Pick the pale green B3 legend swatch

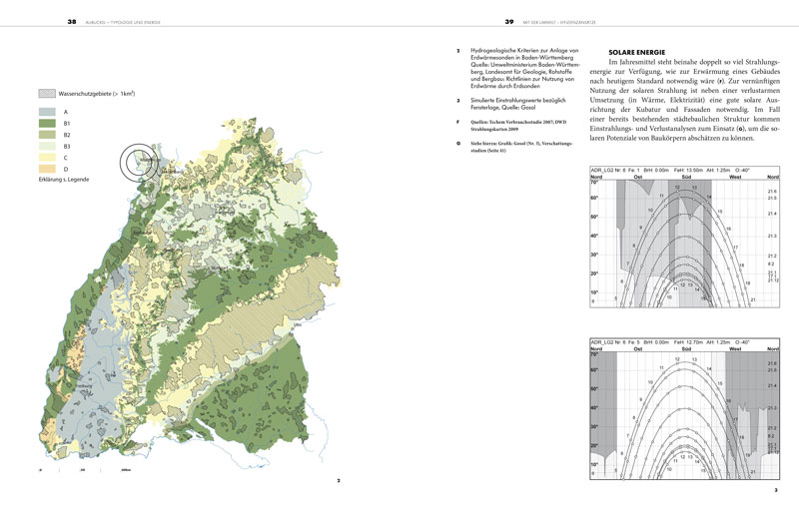[45, 146]
